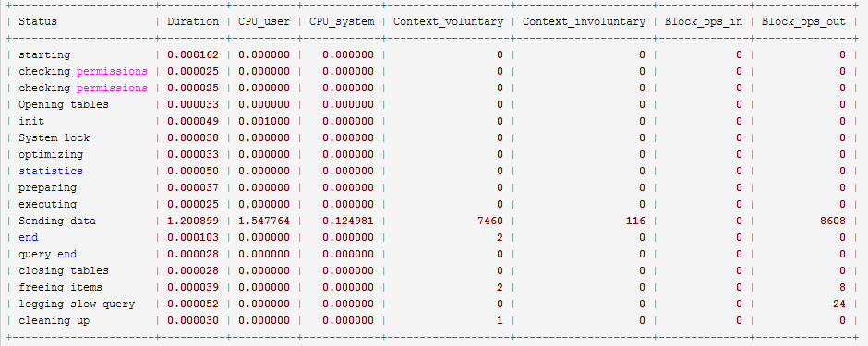Click the CPU_user column header
Image resolution: width=868 pixels, height=346 pixels.
(x=264, y=22)
